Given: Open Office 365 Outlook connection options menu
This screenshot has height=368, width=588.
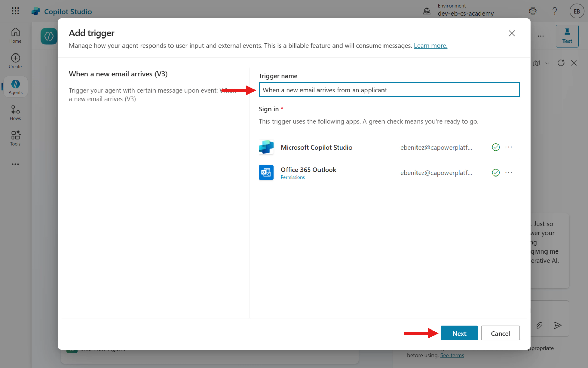Looking at the screenshot, I should tap(509, 172).
